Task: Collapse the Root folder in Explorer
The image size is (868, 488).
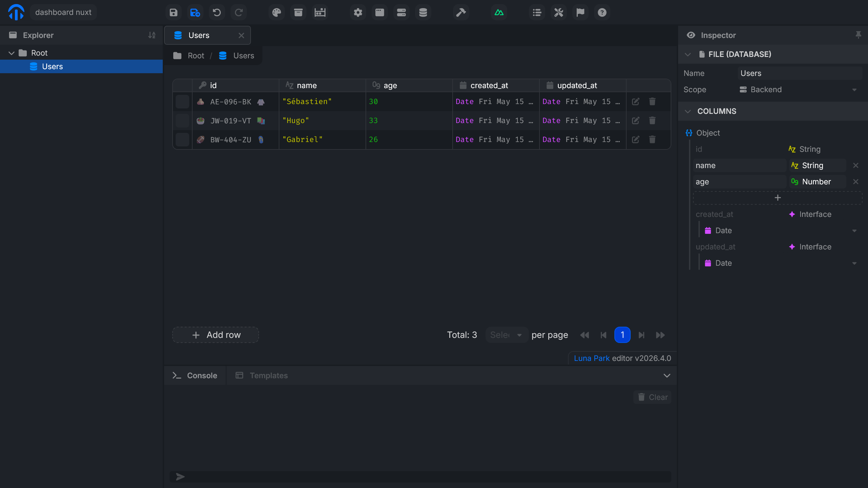Action: (12, 53)
